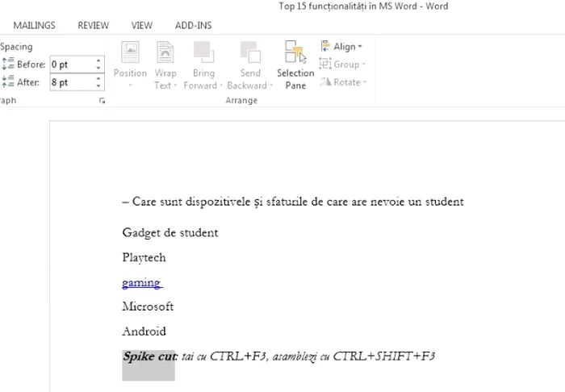Click the word Playtech

click(x=144, y=258)
